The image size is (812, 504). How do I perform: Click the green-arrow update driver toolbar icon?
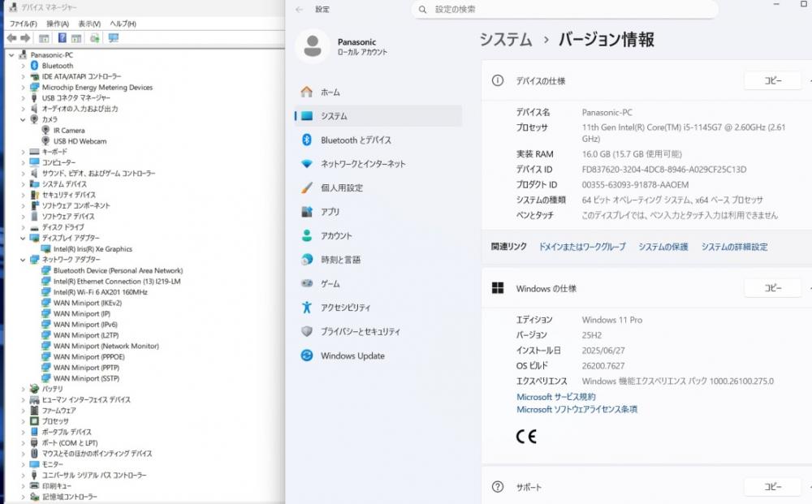pos(95,38)
